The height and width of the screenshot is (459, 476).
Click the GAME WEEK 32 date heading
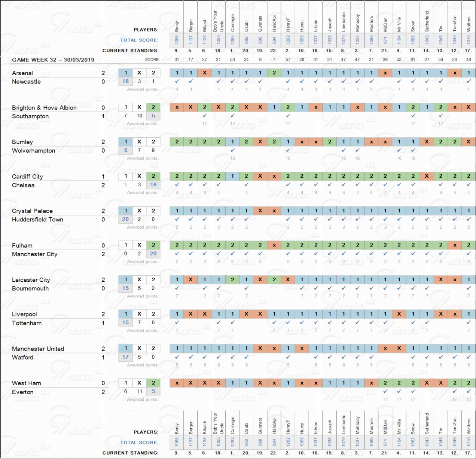[53, 59]
